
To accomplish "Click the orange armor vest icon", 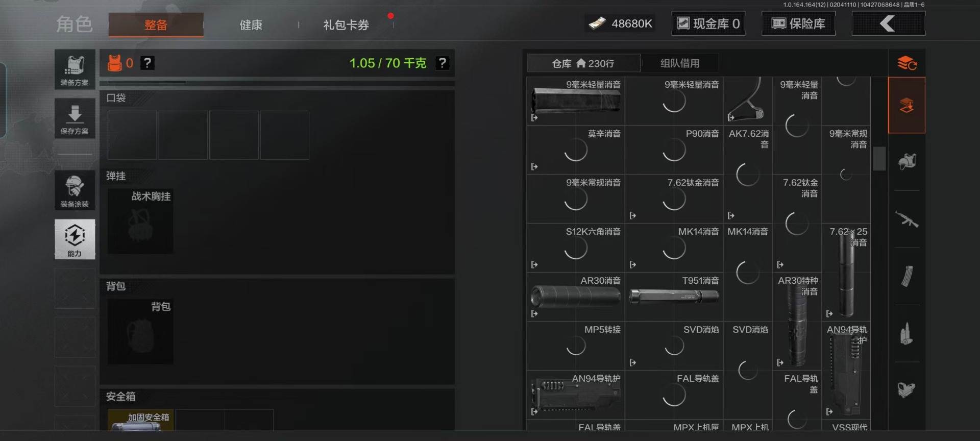I will (x=115, y=63).
